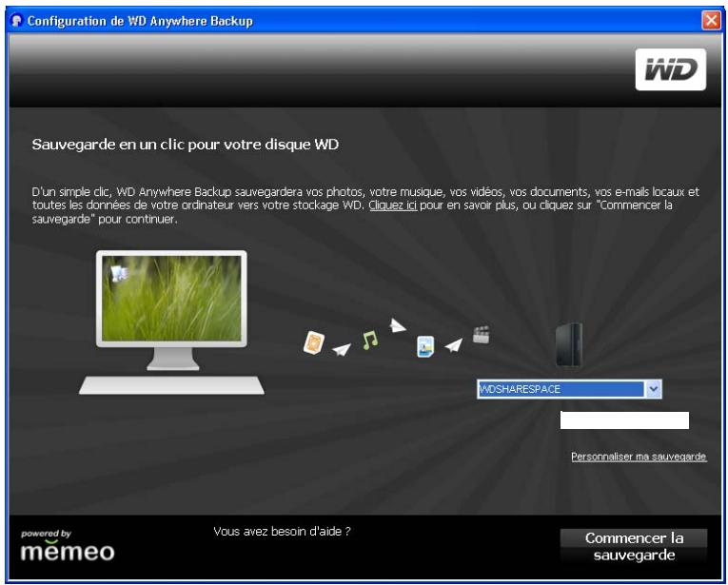Click the small desktop icon on monitor screen

tap(120, 273)
